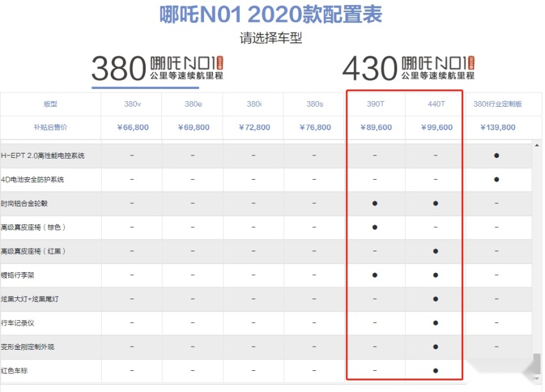545x392 pixels.
Task: Click the 红黑 leather seat dot under 440T
Action: (x=436, y=251)
